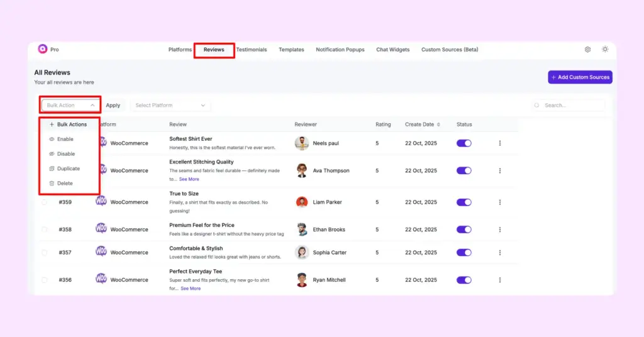Select review title Comfortable & Stylish
Screen dimensions: 644x337
196,248
